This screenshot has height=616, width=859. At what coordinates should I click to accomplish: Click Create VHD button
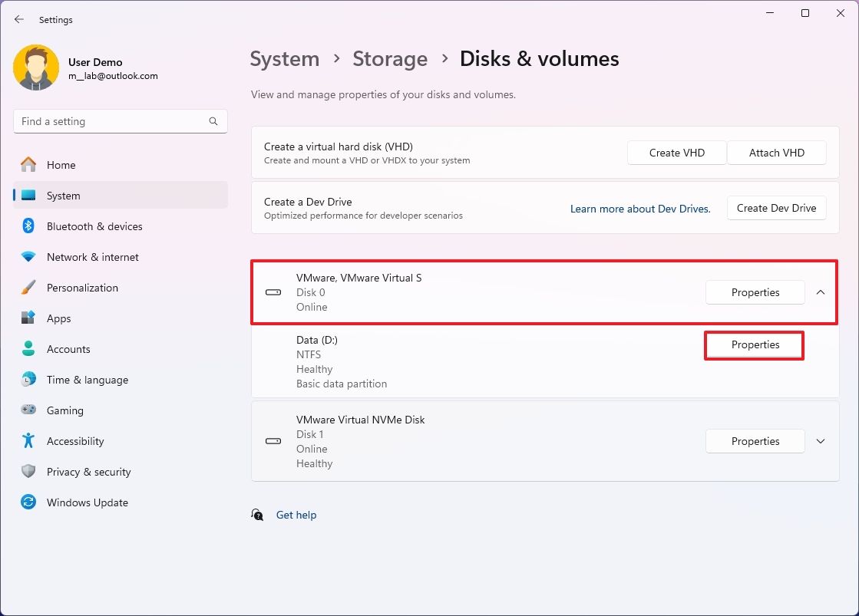pos(676,153)
